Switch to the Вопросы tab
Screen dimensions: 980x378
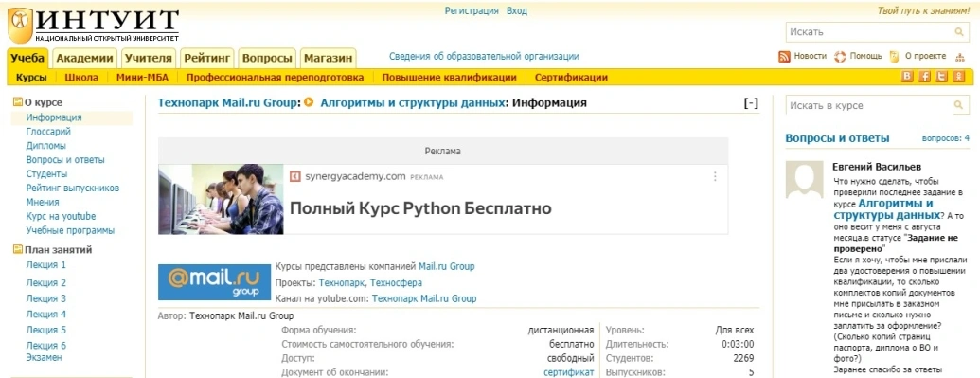[268, 58]
